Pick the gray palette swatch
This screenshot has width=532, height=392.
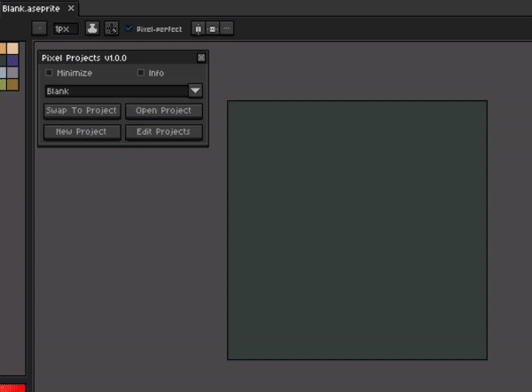click(x=13, y=73)
